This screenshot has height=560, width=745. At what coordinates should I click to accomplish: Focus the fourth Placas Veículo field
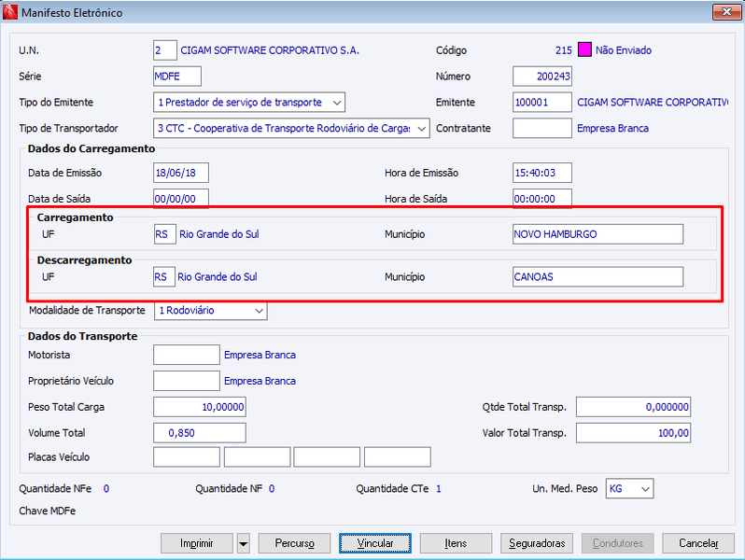point(398,457)
